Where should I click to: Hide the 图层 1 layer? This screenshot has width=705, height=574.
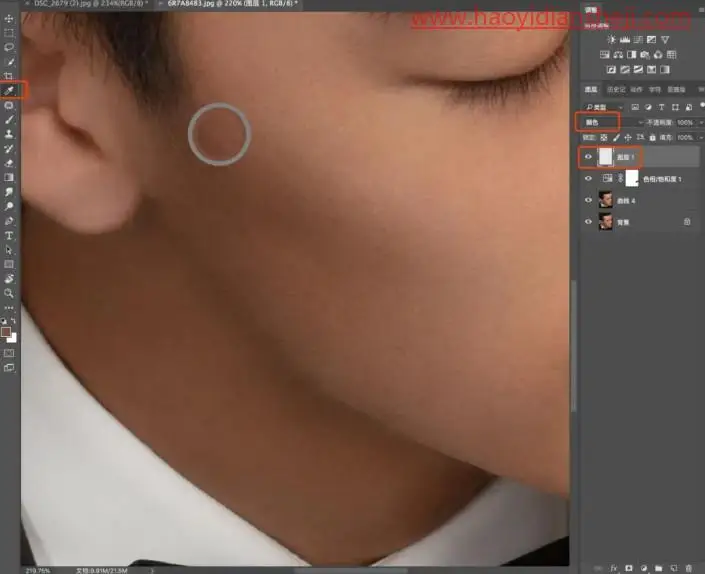point(588,157)
